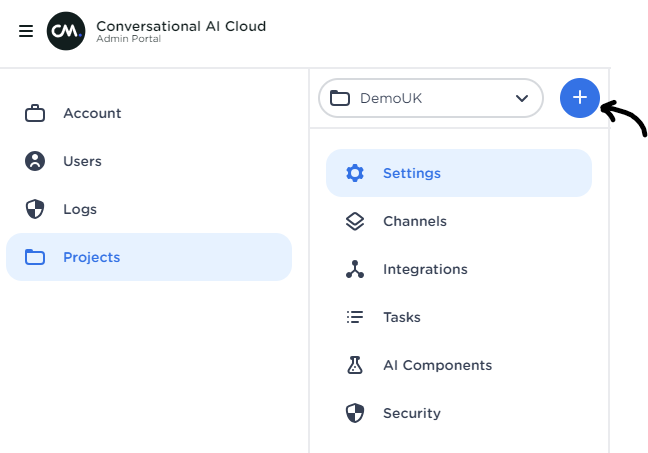Open the DemoUK project dropdown
The width and height of the screenshot is (648, 453).
click(430, 98)
